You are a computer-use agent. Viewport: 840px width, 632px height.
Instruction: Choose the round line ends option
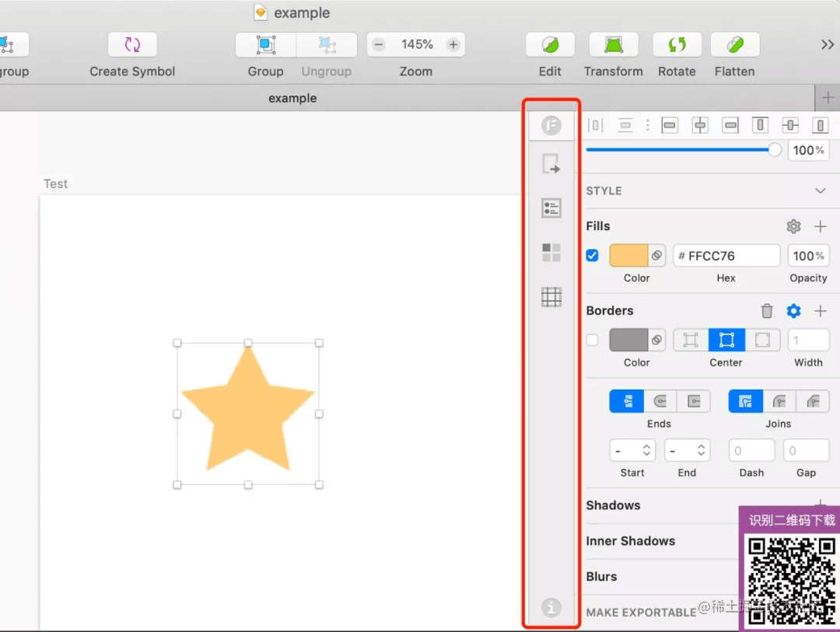(660, 401)
